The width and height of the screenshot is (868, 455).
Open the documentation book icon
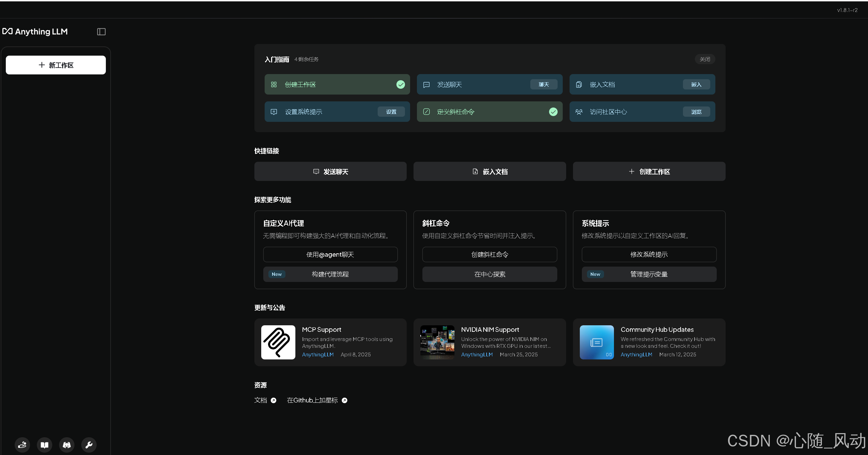pos(44,445)
